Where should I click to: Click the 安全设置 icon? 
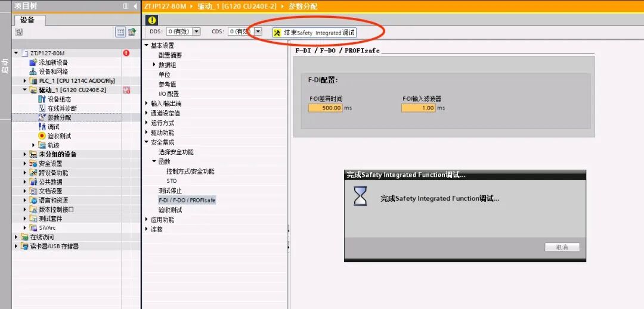click(33, 164)
